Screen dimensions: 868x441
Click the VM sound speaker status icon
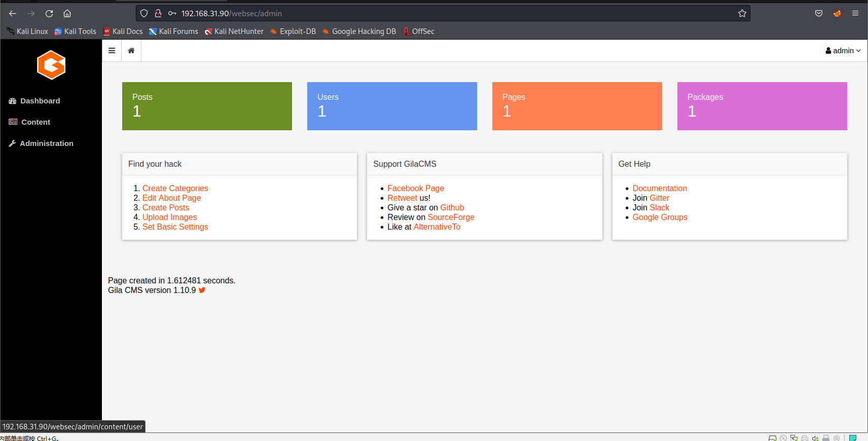click(x=815, y=438)
